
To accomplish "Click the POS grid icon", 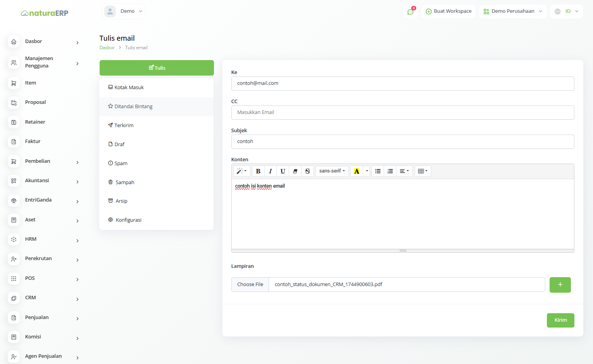I will (14, 278).
